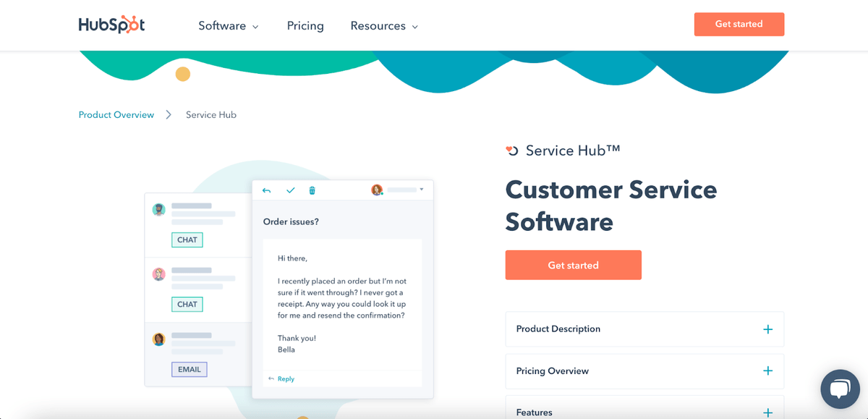Click the 'Bella' signature in the email
The image size is (868, 419).
[x=286, y=349]
